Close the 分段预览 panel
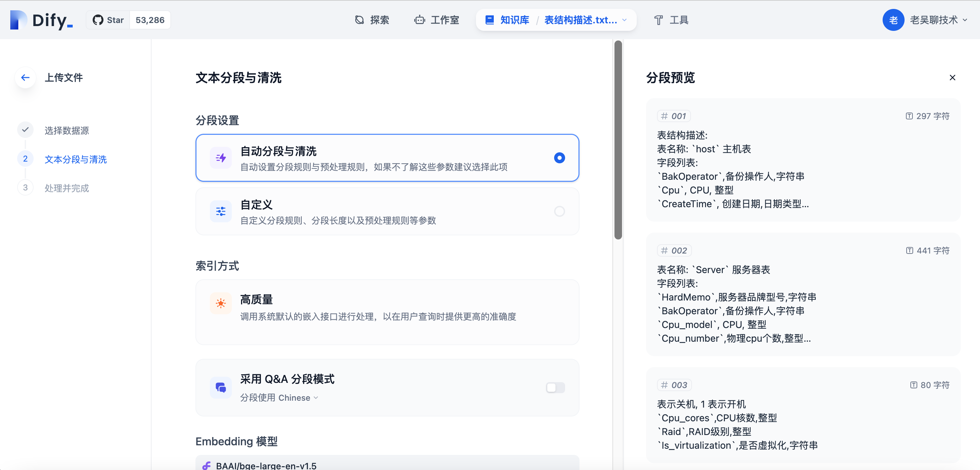The image size is (980, 470). (952, 78)
